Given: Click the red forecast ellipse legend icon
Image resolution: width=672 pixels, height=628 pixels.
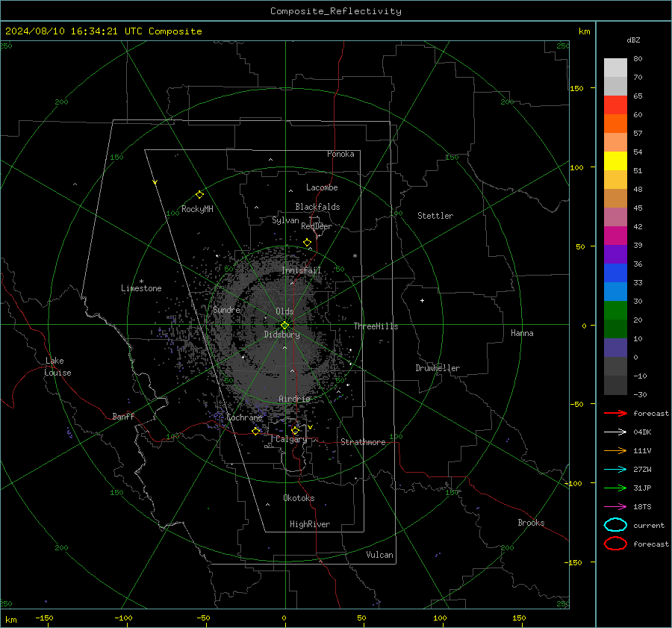Looking at the screenshot, I should coord(615,544).
